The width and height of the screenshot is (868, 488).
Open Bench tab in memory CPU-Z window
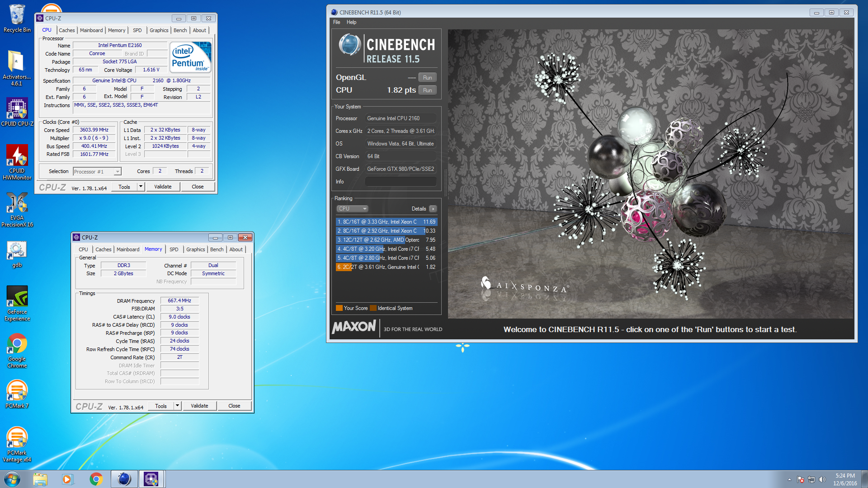[217, 249]
